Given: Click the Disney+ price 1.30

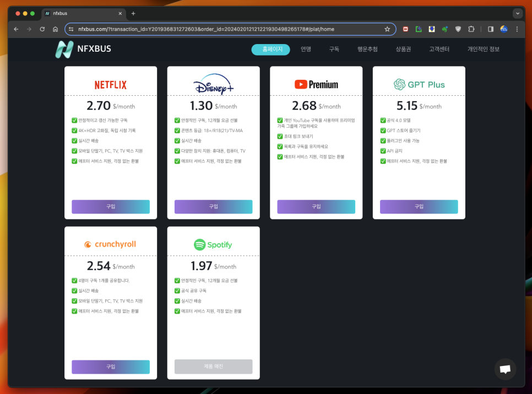Looking at the screenshot, I should click(201, 106).
